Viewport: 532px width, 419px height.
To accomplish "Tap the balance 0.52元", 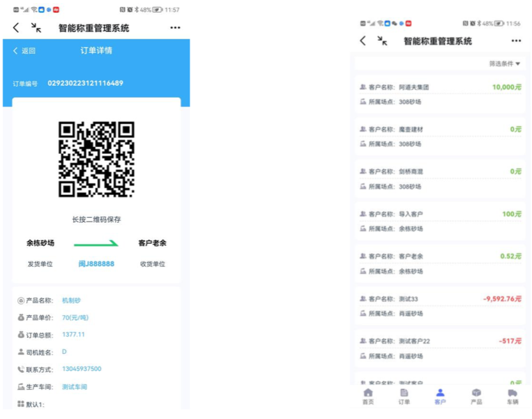I will [511, 256].
